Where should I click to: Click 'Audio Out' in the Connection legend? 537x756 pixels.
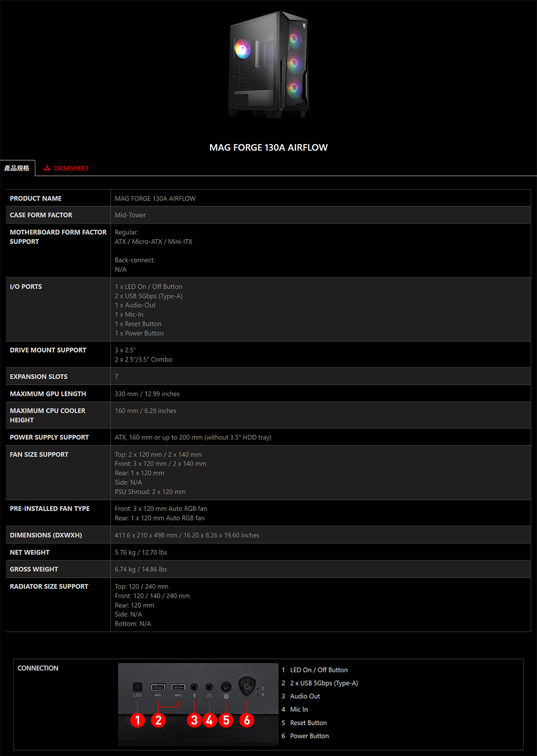click(305, 696)
